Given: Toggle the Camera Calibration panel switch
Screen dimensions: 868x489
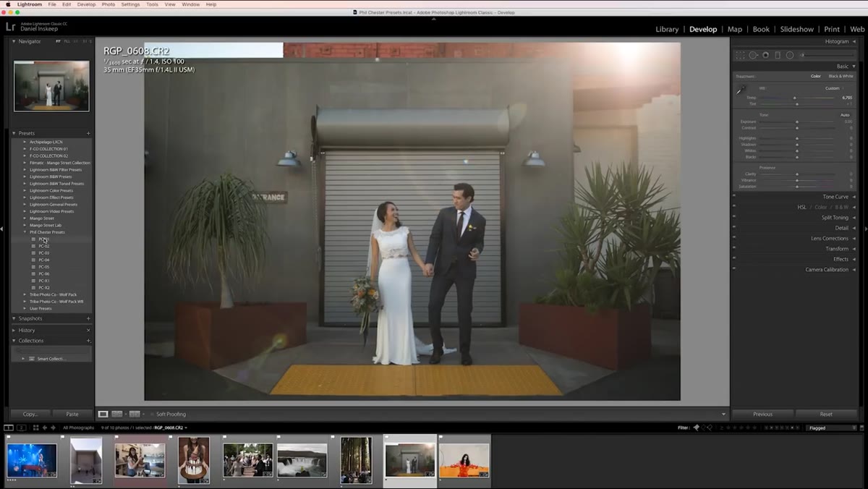Looking at the screenshot, I should pos(734,270).
